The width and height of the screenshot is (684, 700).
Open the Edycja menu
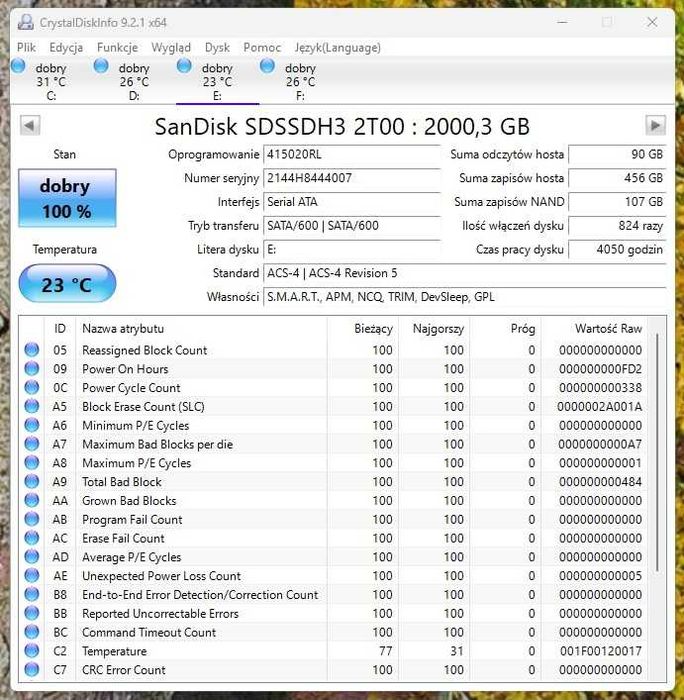66,47
